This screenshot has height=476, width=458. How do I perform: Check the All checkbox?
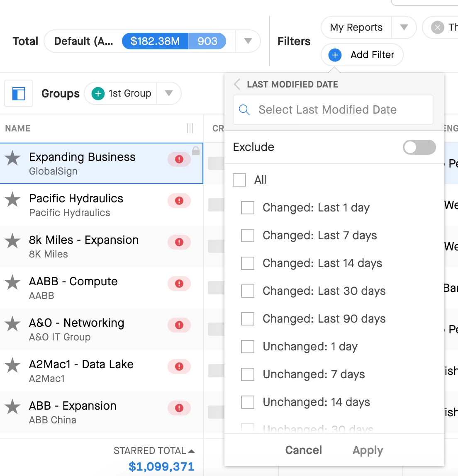click(x=239, y=180)
